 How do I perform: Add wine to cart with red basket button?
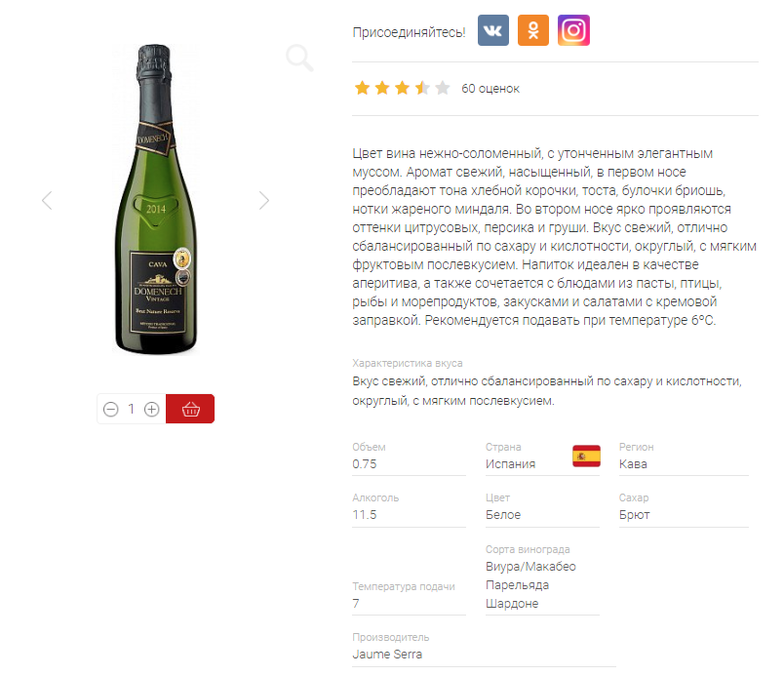click(190, 409)
